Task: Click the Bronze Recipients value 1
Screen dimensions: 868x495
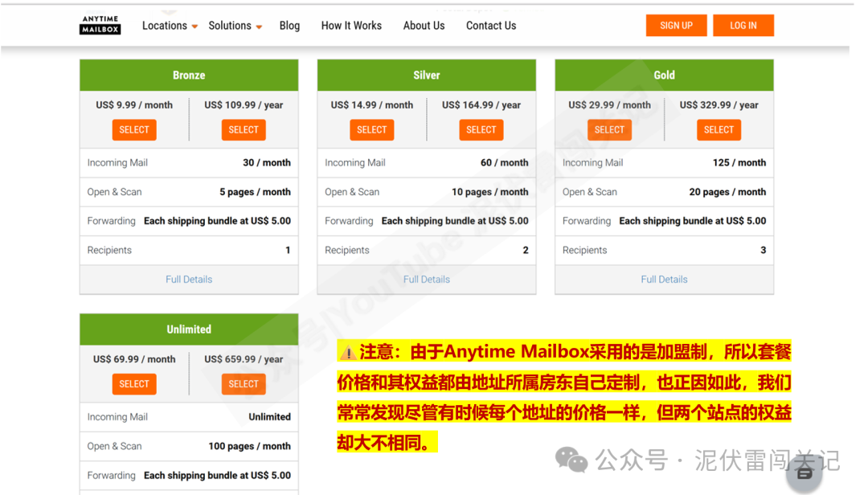Action: (288, 250)
